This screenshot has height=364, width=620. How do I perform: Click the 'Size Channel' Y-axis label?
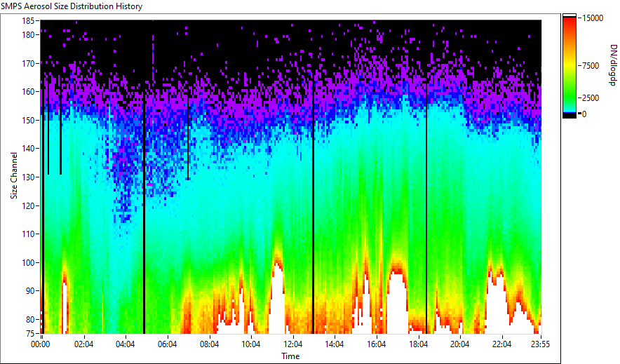coord(14,175)
